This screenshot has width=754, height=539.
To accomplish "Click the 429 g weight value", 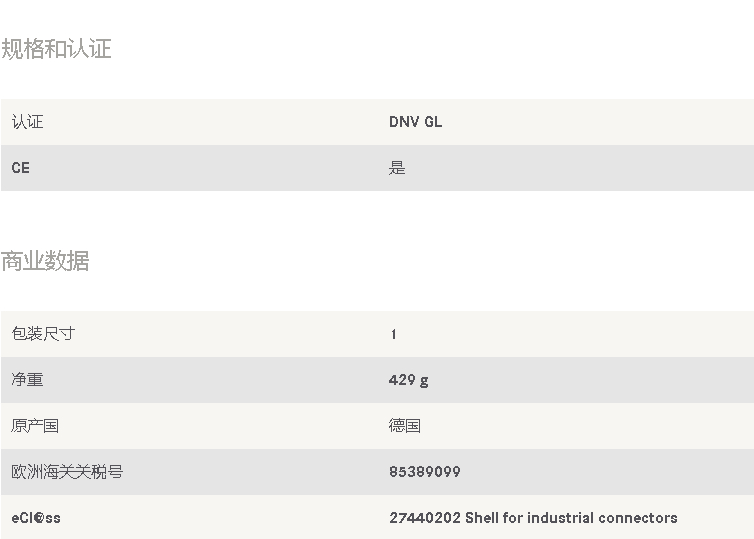I will (409, 380).
